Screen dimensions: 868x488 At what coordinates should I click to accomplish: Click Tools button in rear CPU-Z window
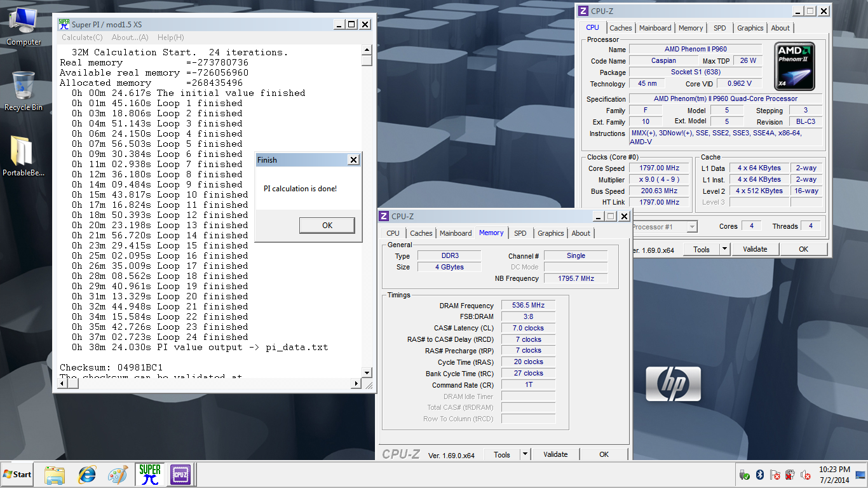pos(702,249)
